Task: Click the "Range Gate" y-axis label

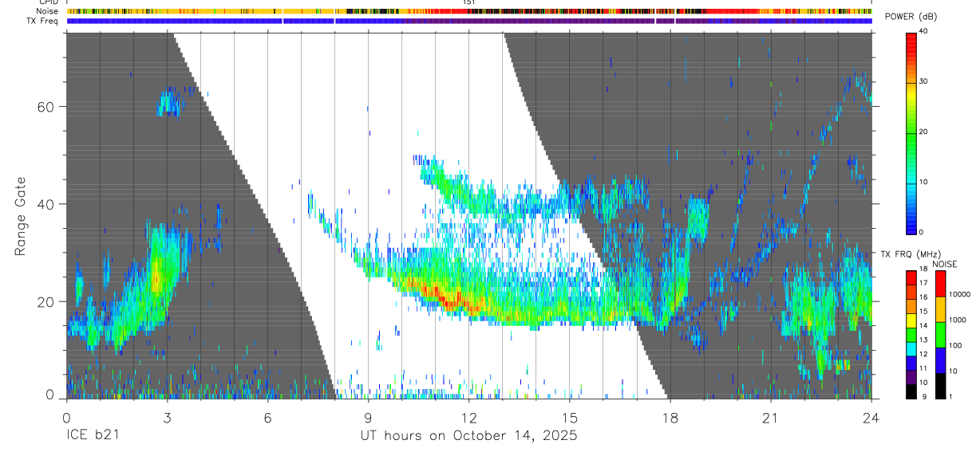Action: click(x=21, y=217)
